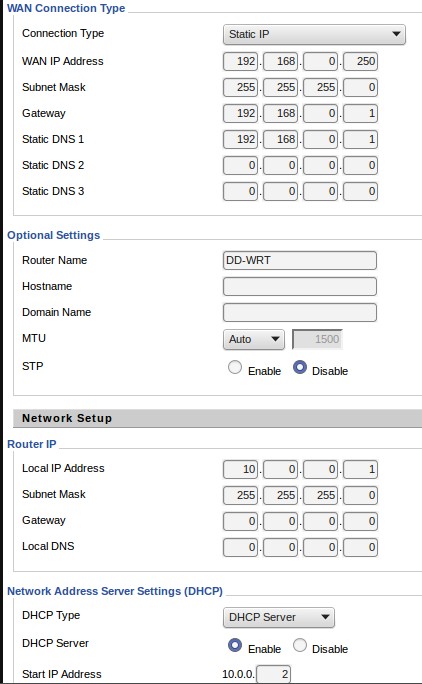Click last octet of Static DNS 3

360,191
